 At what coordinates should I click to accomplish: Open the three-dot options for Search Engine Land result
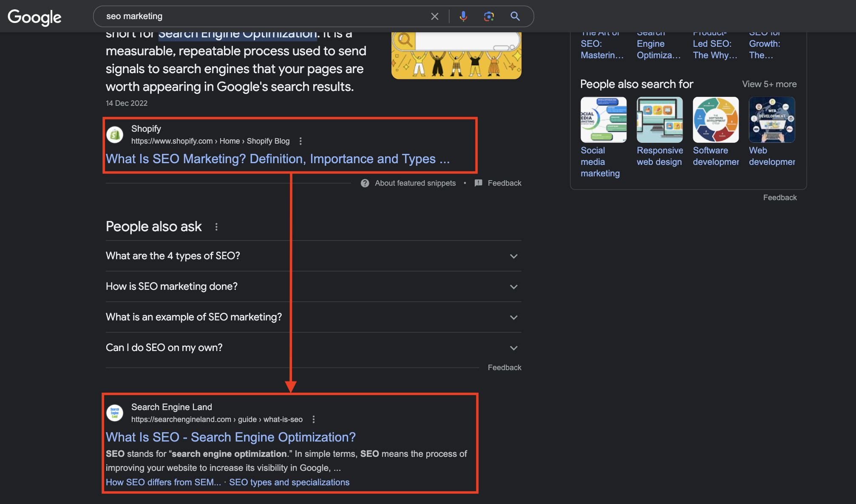313,419
